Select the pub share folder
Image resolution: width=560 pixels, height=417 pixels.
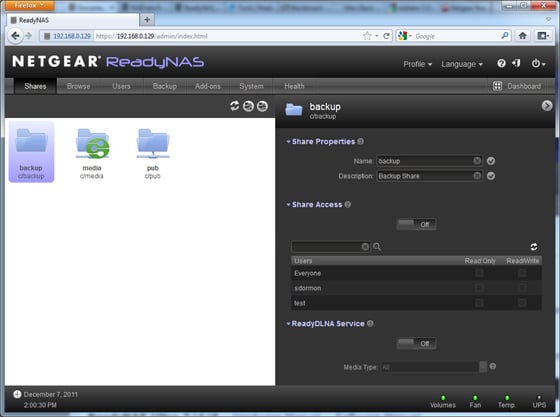point(153,154)
